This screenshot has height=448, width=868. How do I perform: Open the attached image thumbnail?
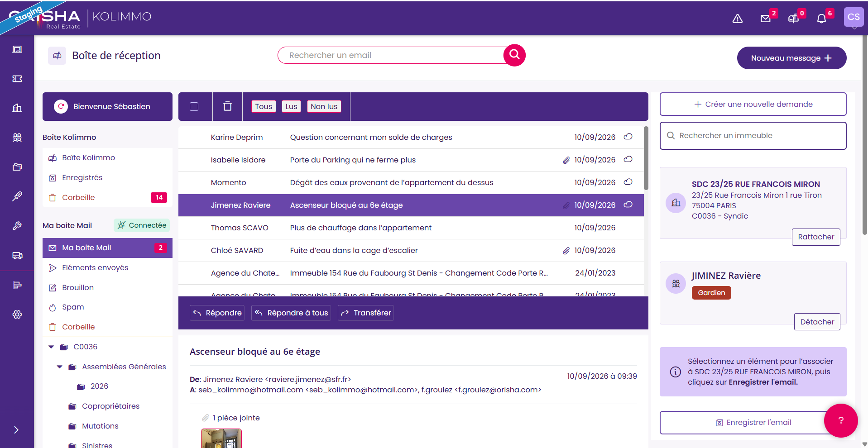(x=221, y=438)
